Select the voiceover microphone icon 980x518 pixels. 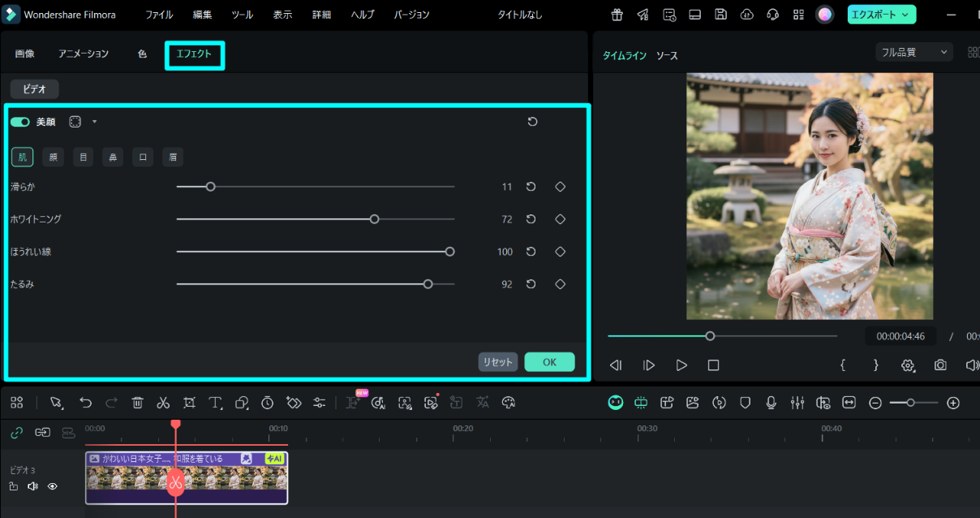tap(771, 402)
